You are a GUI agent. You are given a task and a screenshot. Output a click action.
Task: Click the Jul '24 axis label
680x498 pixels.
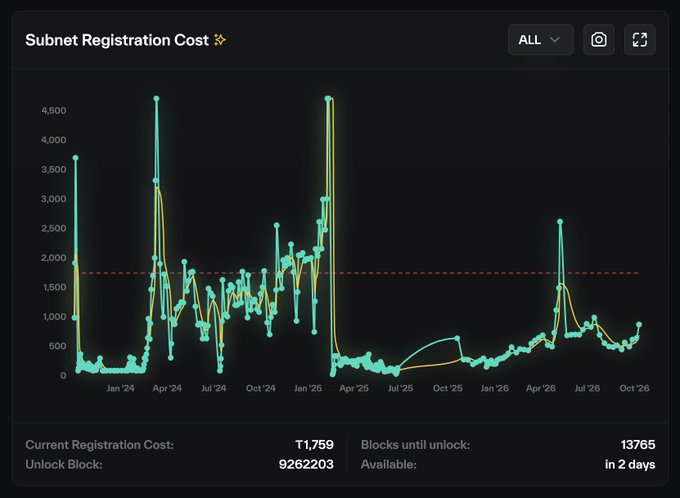[x=214, y=388]
